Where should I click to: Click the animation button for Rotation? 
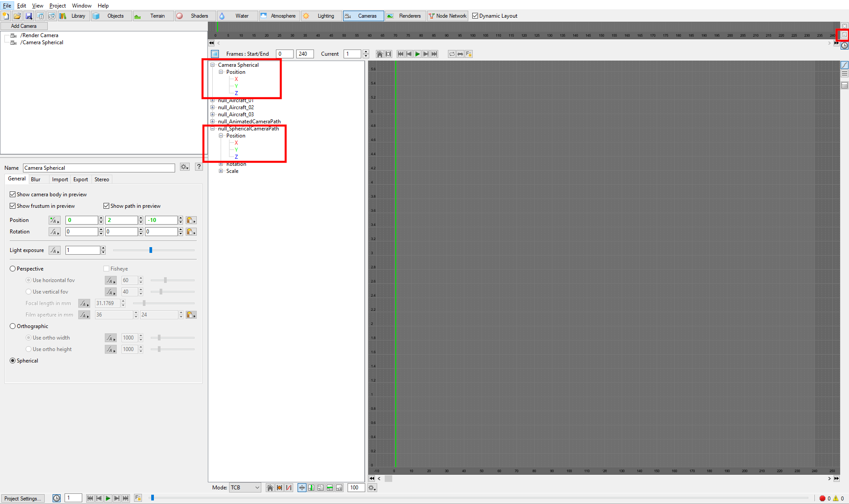pyautogui.click(x=54, y=232)
